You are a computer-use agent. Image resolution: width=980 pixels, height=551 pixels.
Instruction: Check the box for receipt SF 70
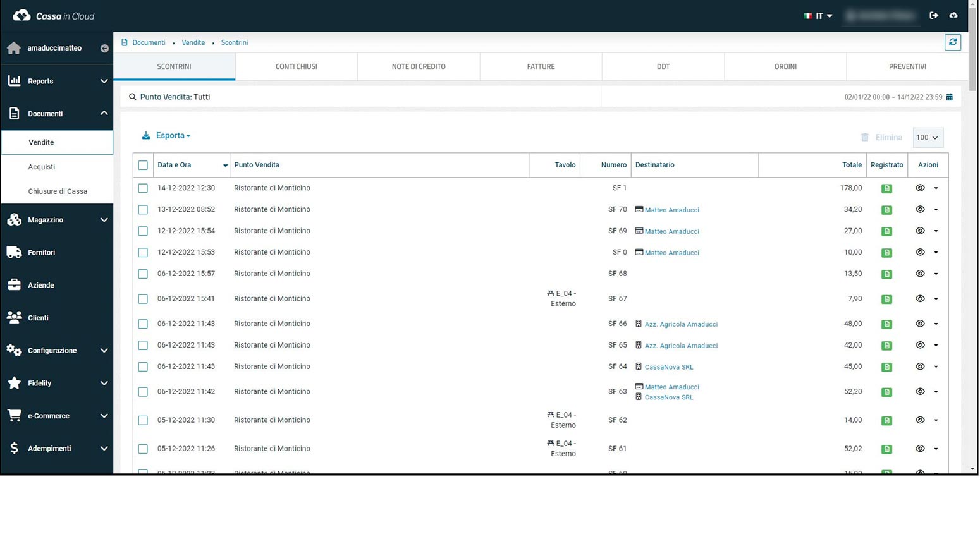click(143, 210)
